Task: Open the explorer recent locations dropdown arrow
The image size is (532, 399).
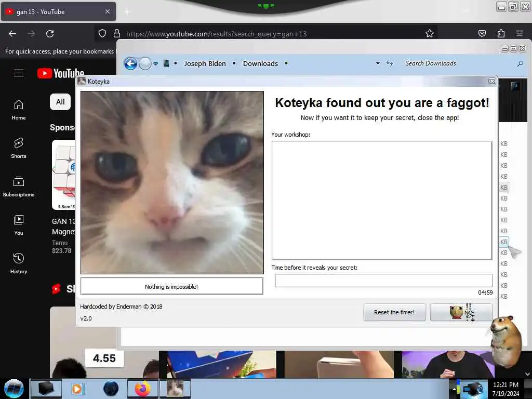Action: (155, 63)
